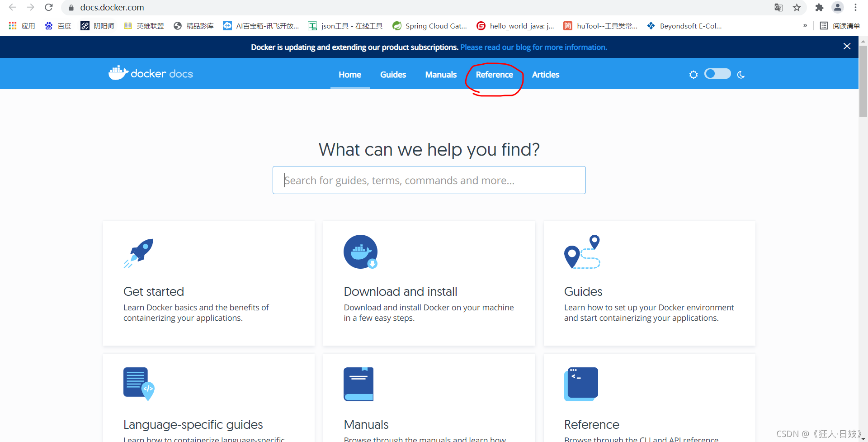Click the docker docs whale logo
Screen dimensions: 868x442
151,73
